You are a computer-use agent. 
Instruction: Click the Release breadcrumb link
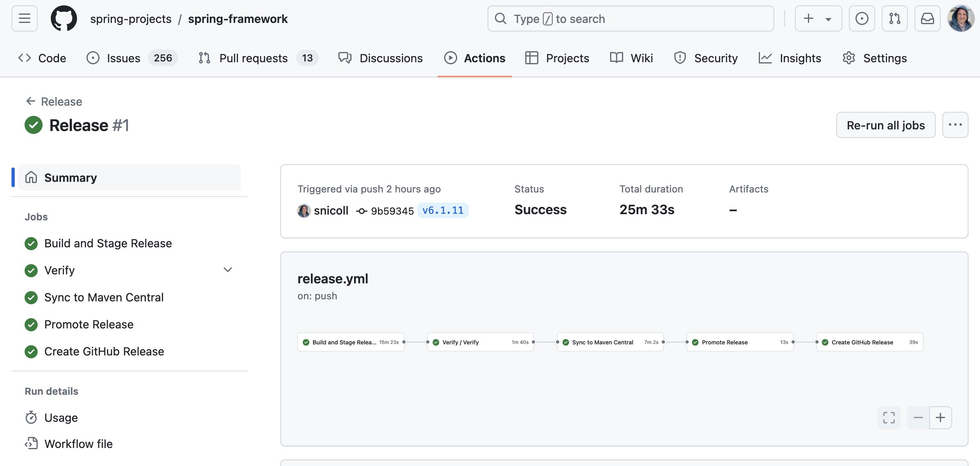61,102
